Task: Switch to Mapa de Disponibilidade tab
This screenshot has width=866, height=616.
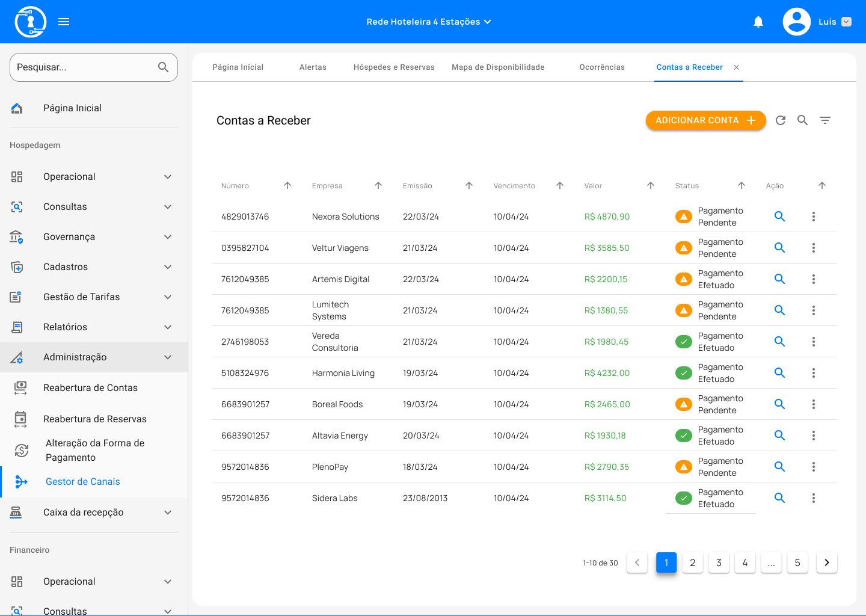Action: click(498, 67)
